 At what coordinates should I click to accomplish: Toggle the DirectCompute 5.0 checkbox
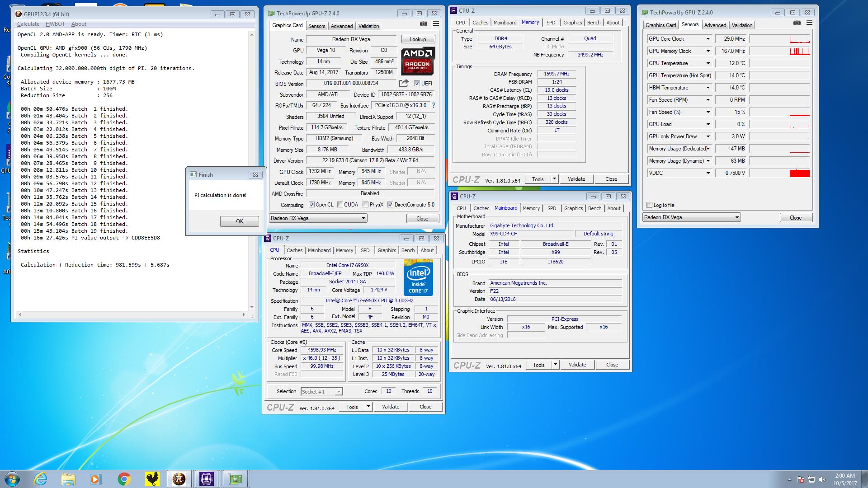(x=390, y=205)
